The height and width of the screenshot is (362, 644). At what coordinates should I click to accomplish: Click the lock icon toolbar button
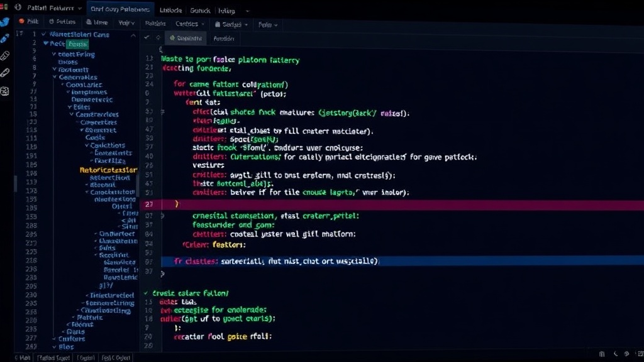52,22
